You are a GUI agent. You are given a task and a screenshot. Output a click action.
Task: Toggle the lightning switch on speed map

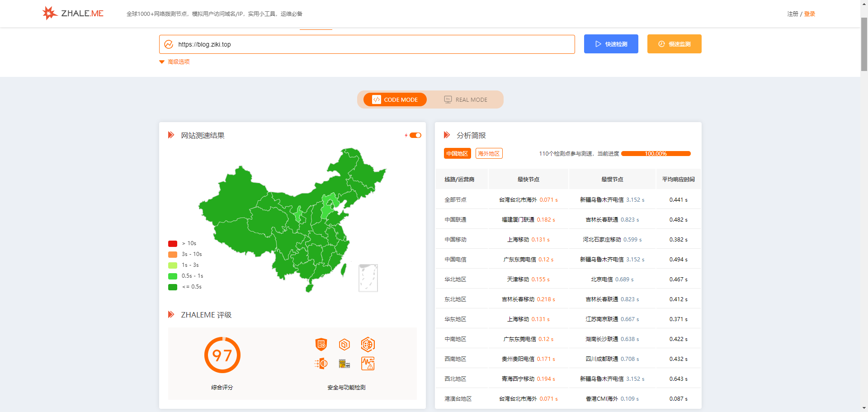(415, 135)
